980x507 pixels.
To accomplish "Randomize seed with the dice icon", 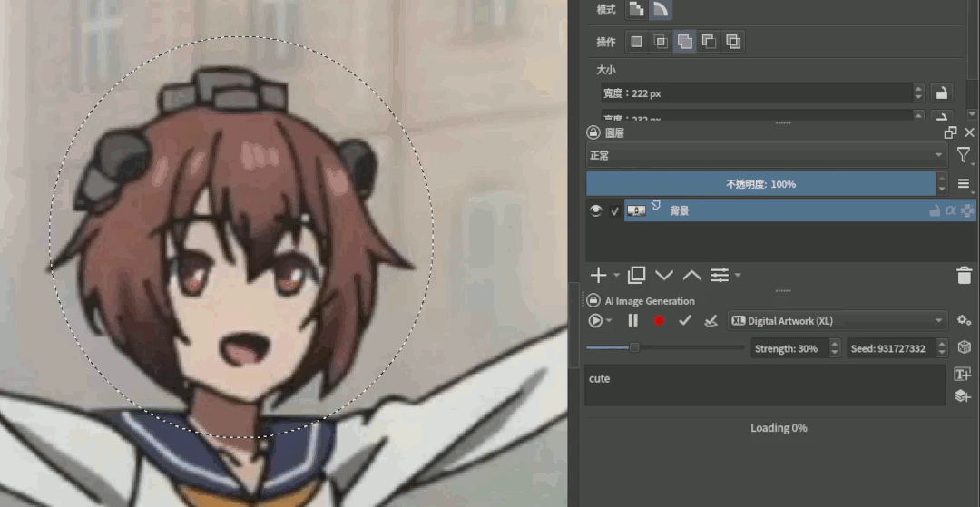I will click(965, 347).
